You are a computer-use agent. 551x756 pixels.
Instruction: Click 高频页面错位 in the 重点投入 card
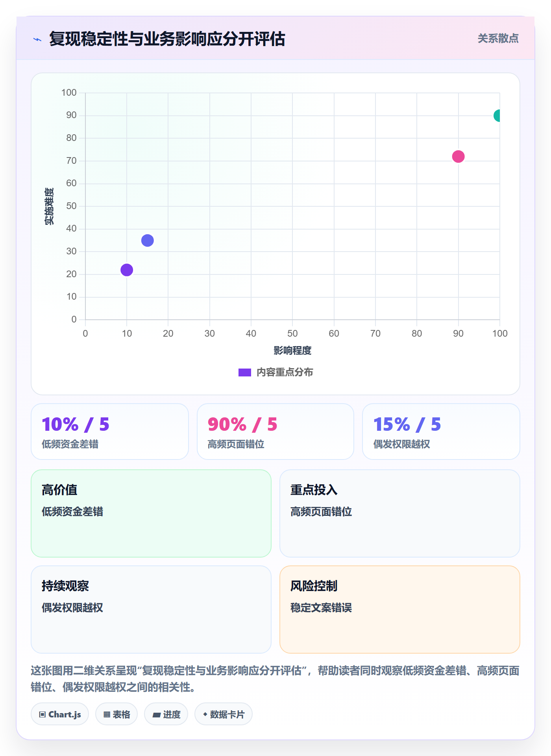[x=321, y=511]
